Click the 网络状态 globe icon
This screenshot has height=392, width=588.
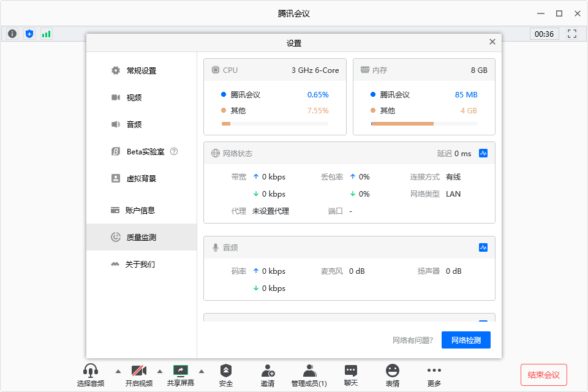coord(215,153)
